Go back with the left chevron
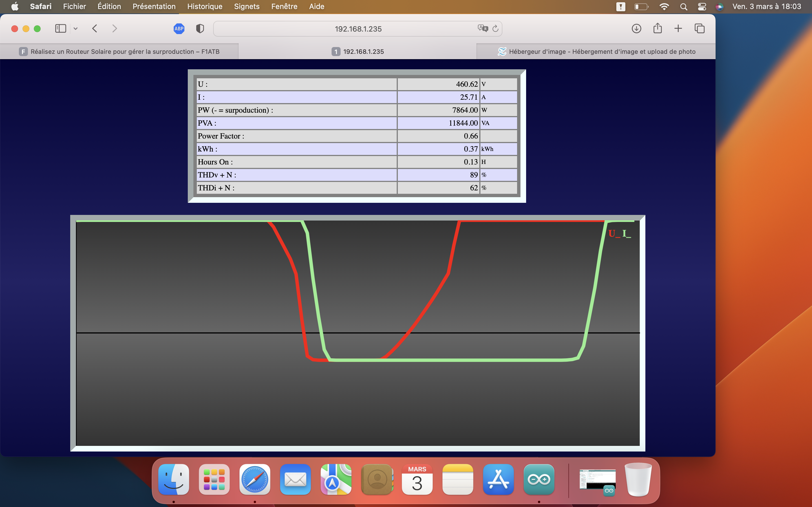 [95, 28]
